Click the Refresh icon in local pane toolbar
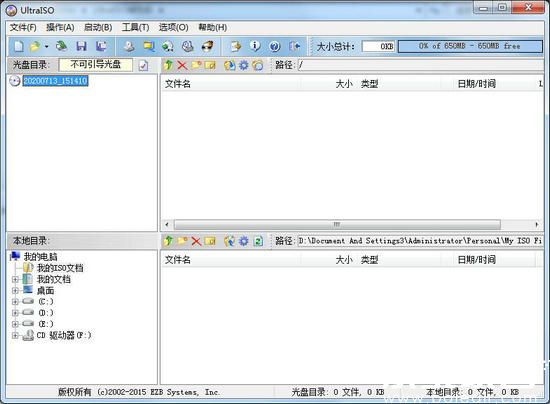 [258, 241]
